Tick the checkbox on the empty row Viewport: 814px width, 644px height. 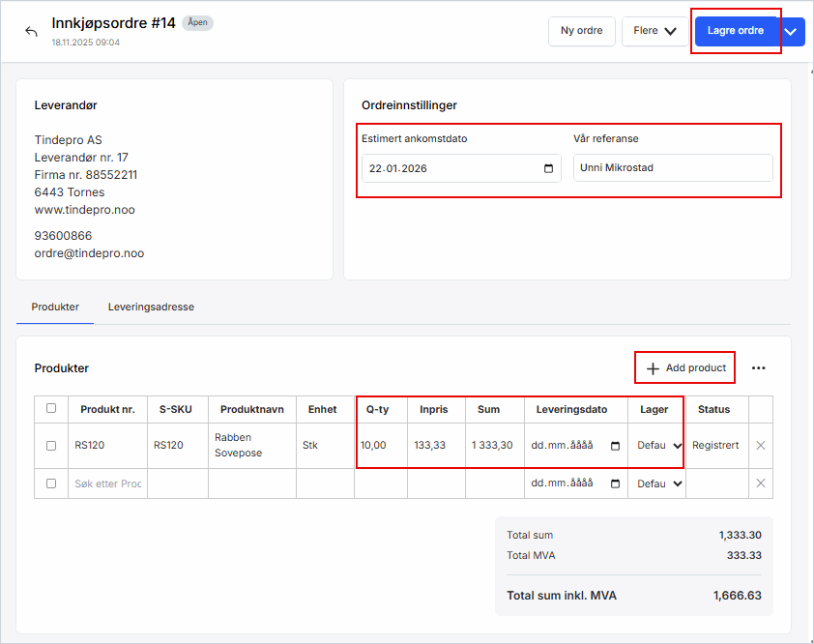pyautogui.click(x=51, y=483)
